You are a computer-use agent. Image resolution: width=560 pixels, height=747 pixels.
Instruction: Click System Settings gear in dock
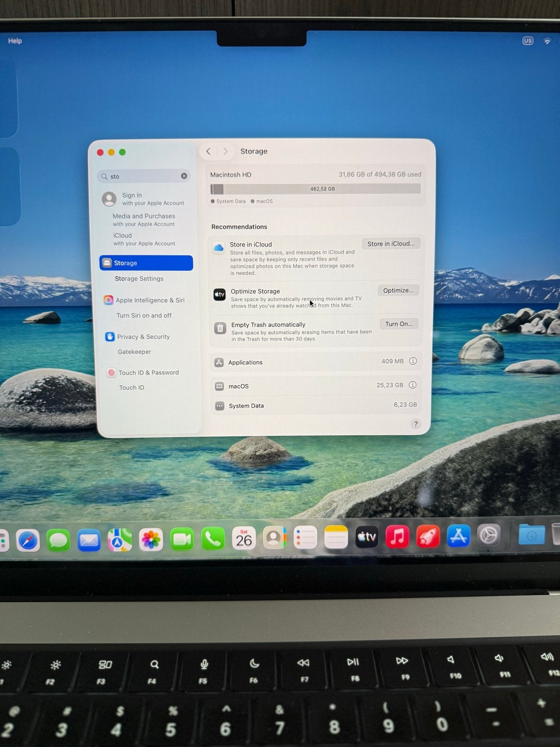[x=489, y=535]
